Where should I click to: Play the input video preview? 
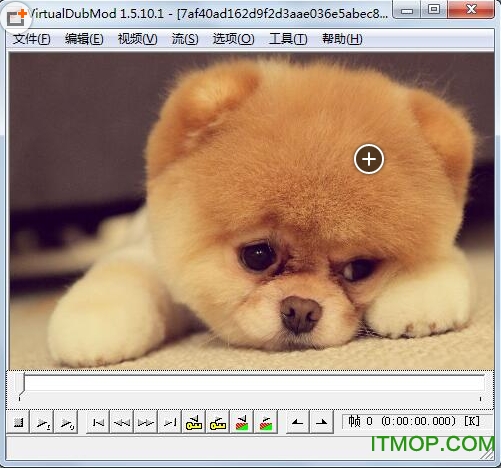click(42, 422)
